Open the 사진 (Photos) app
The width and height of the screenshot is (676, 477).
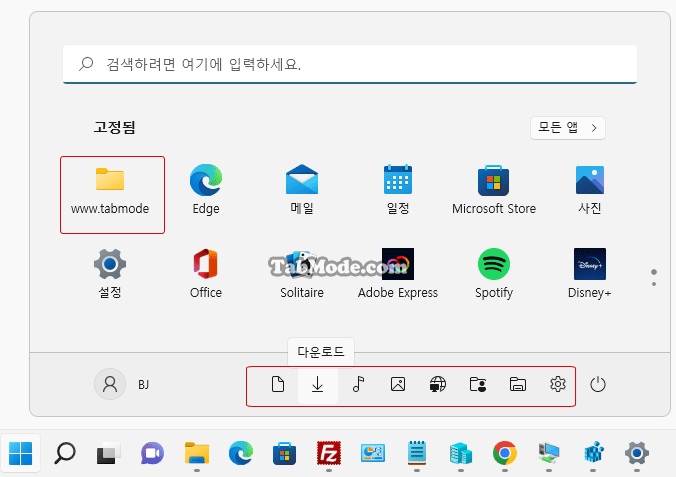click(x=589, y=190)
